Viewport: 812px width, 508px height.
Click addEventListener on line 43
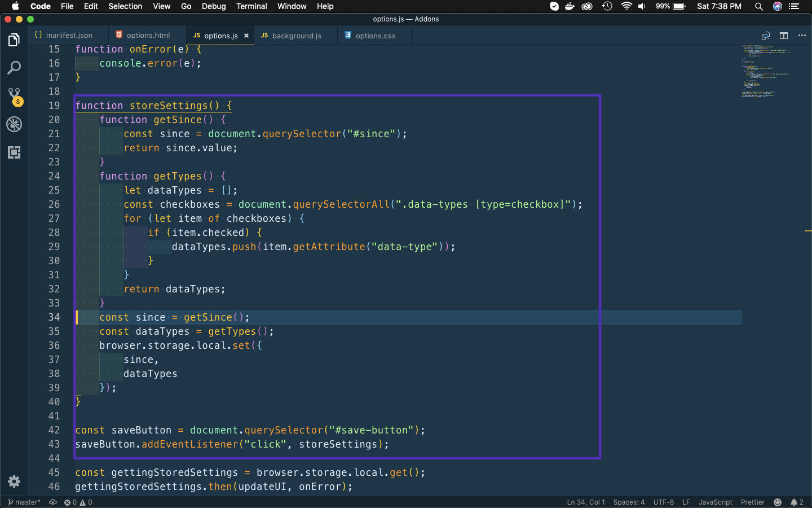[x=190, y=444]
